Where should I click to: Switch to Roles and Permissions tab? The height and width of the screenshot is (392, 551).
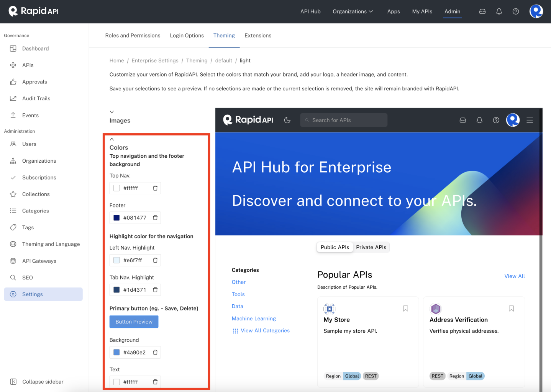coord(133,36)
